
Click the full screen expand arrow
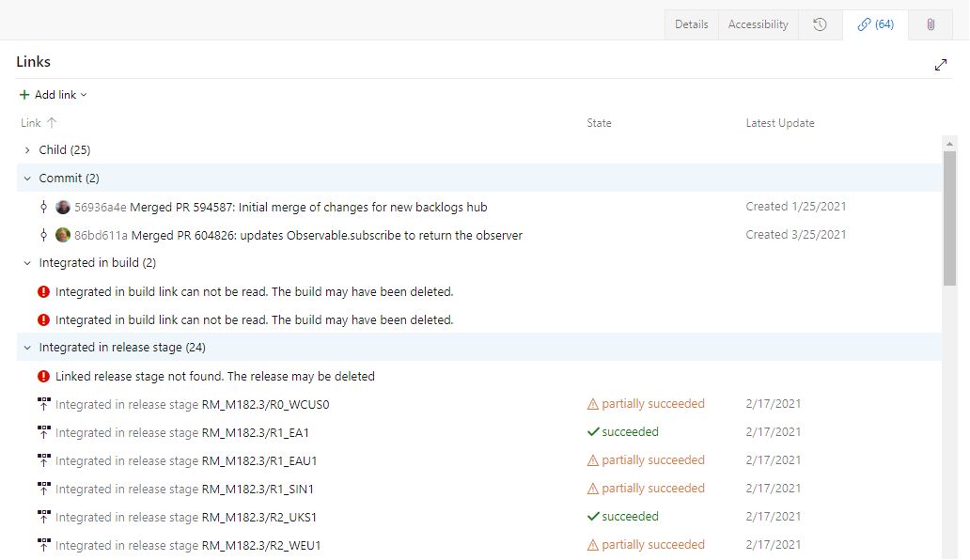click(941, 65)
